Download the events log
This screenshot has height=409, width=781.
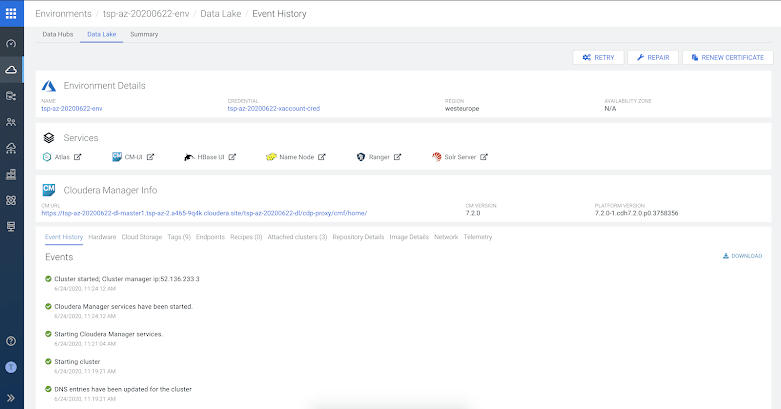click(742, 256)
